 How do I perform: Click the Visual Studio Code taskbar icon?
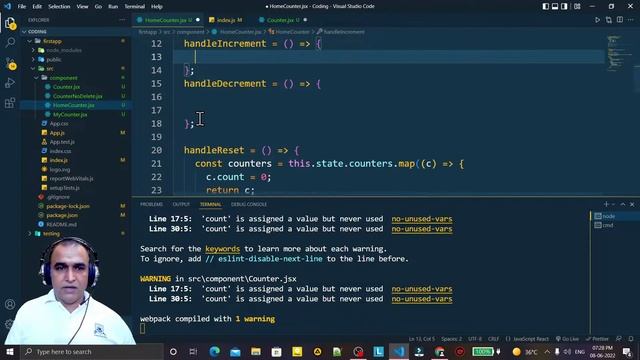(399, 351)
